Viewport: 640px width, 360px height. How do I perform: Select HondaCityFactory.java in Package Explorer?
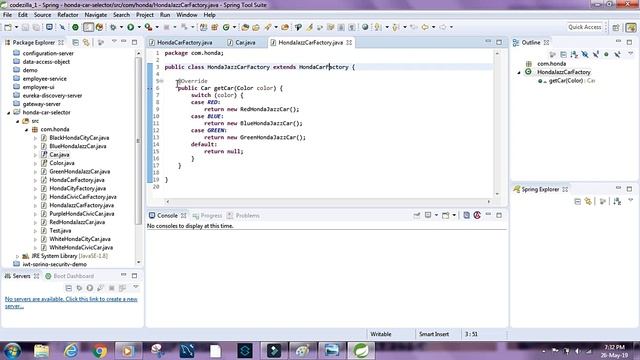(77, 188)
